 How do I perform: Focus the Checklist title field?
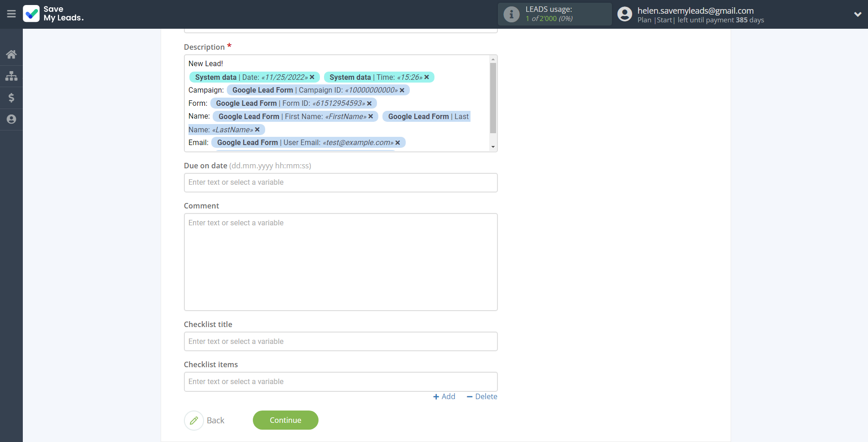[341, 342]
